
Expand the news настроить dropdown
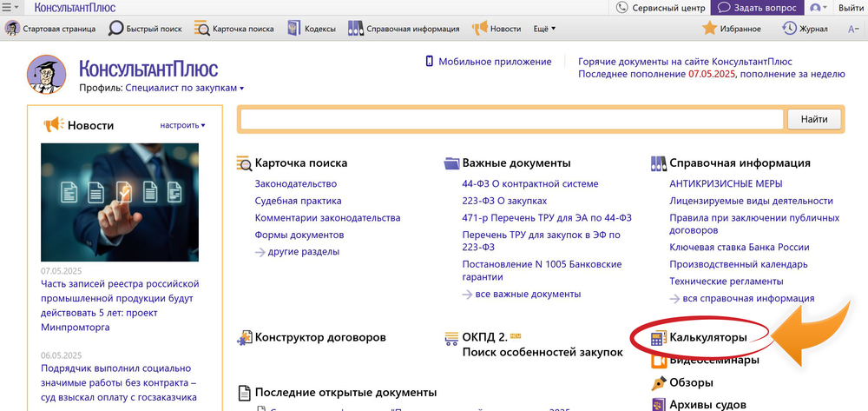pos(182,125)
